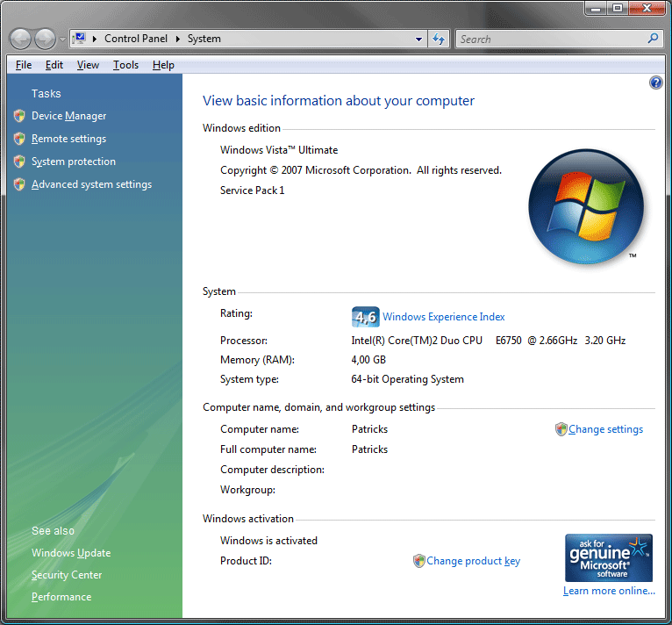
Task: Click the Change product key link
Action: 473,561
